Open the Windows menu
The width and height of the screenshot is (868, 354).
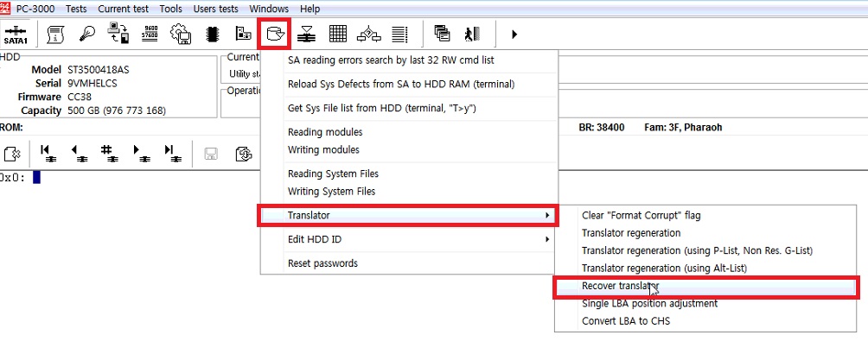coord(269,9)
